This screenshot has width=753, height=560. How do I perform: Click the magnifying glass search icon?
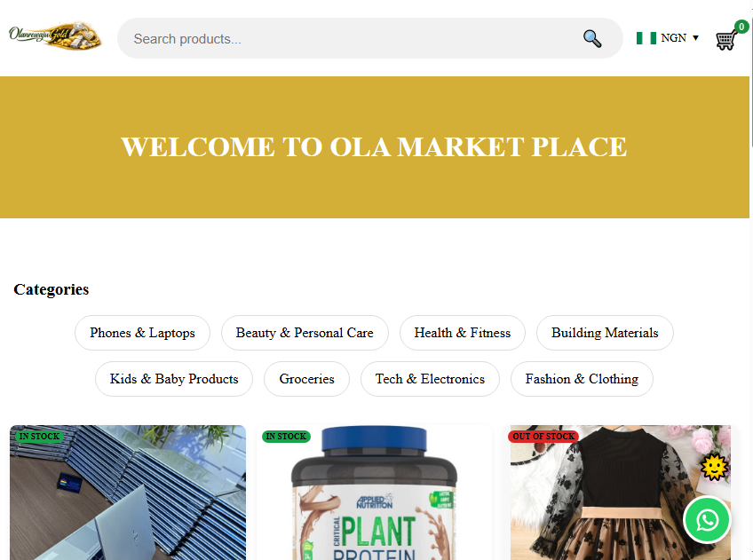(591, 38)
